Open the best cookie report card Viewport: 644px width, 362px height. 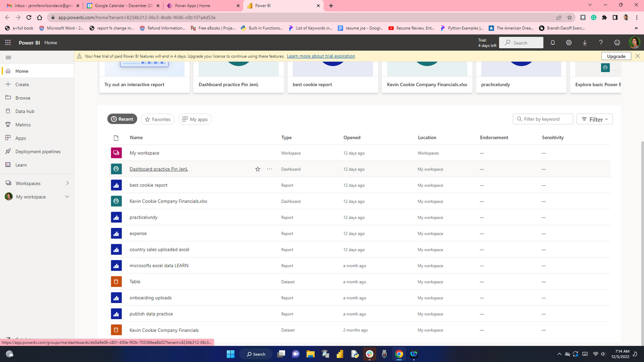(333, 77)
